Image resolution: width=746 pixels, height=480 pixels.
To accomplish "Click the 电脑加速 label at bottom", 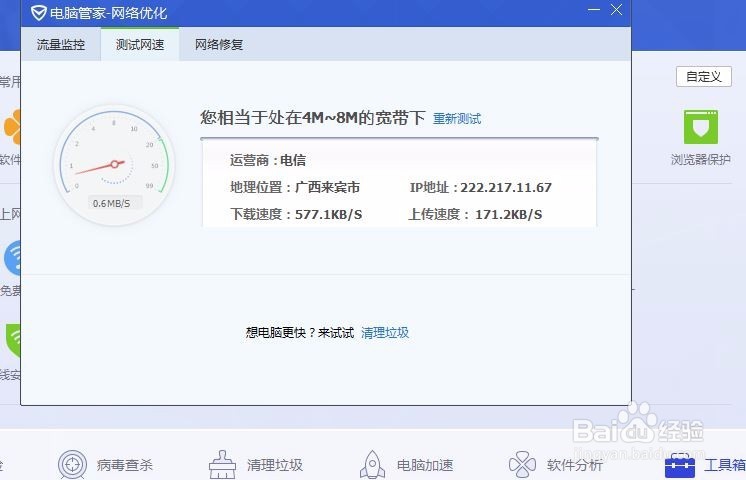I will click(425, 465).
